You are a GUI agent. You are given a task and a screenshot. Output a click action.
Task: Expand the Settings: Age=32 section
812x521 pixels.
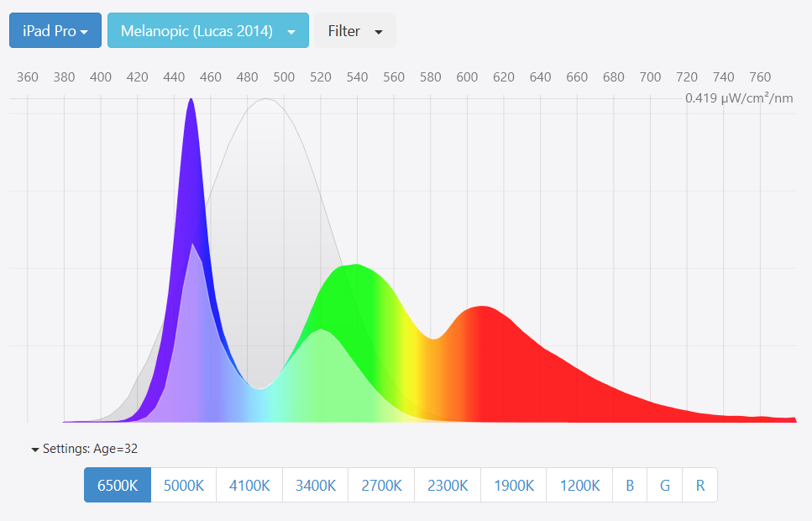tap(85, 449)
